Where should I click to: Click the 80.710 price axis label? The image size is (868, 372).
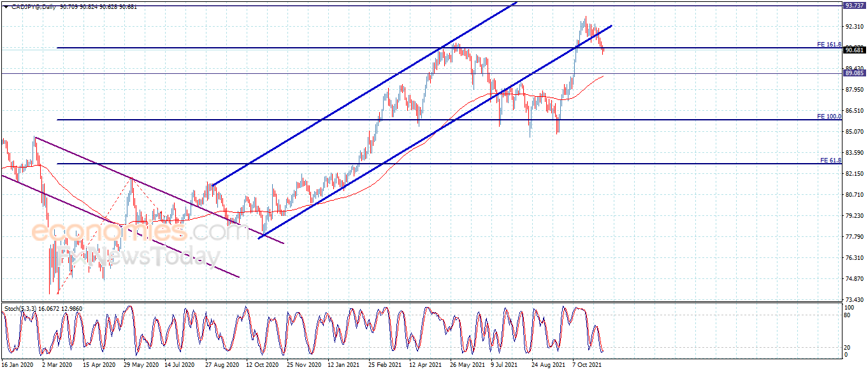[x=855, y=195]
